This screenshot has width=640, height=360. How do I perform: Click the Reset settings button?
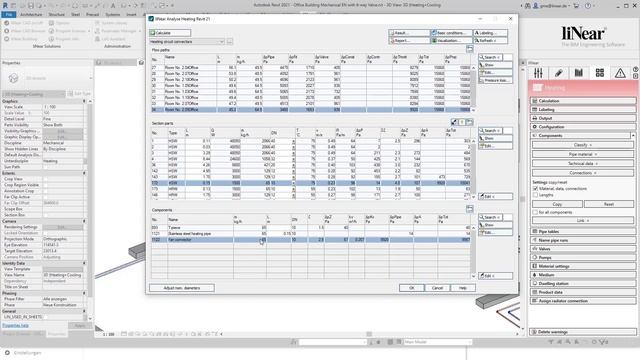click(609, 204)
